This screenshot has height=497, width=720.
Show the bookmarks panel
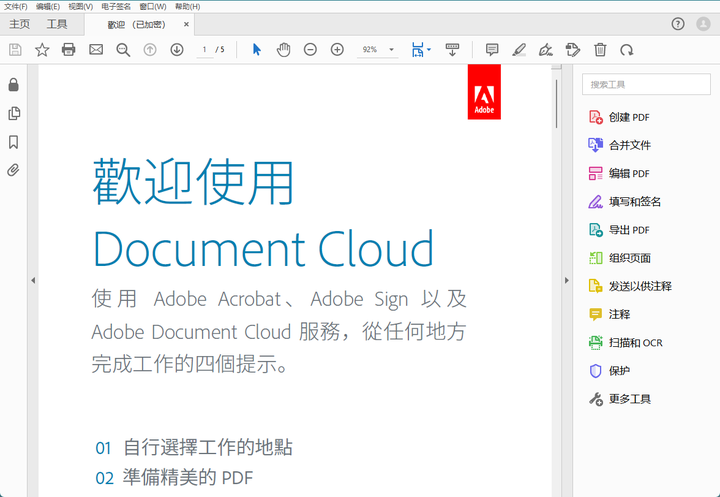pyautogui.click(x=14, y=142)
